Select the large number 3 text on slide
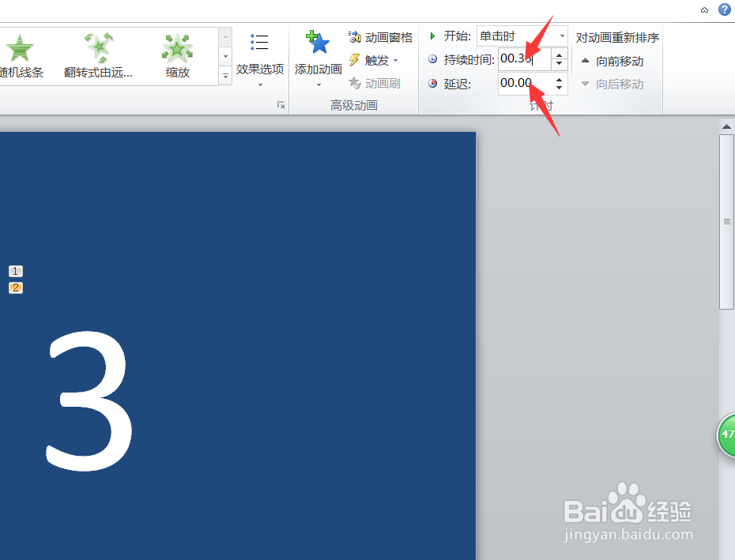Viewport: 735px width, 560px height. click(x=89, y=401)
